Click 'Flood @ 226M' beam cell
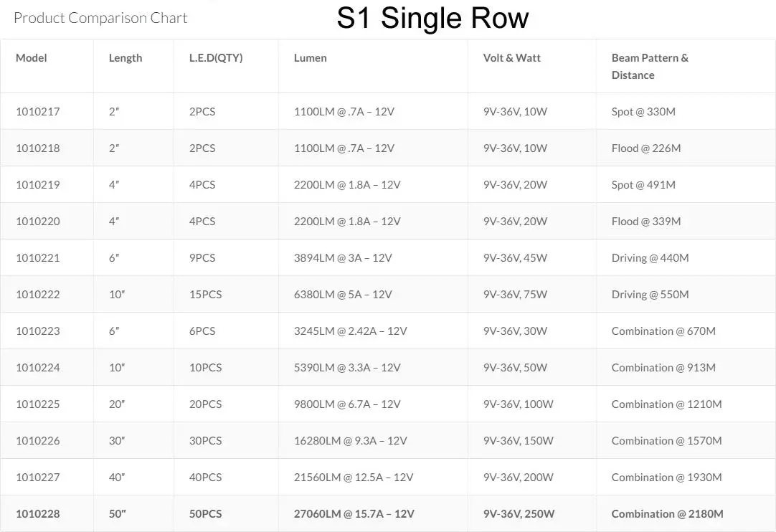The width and height of the screenshot is (776, 532). pyautogui.click(x=646, y=148)
